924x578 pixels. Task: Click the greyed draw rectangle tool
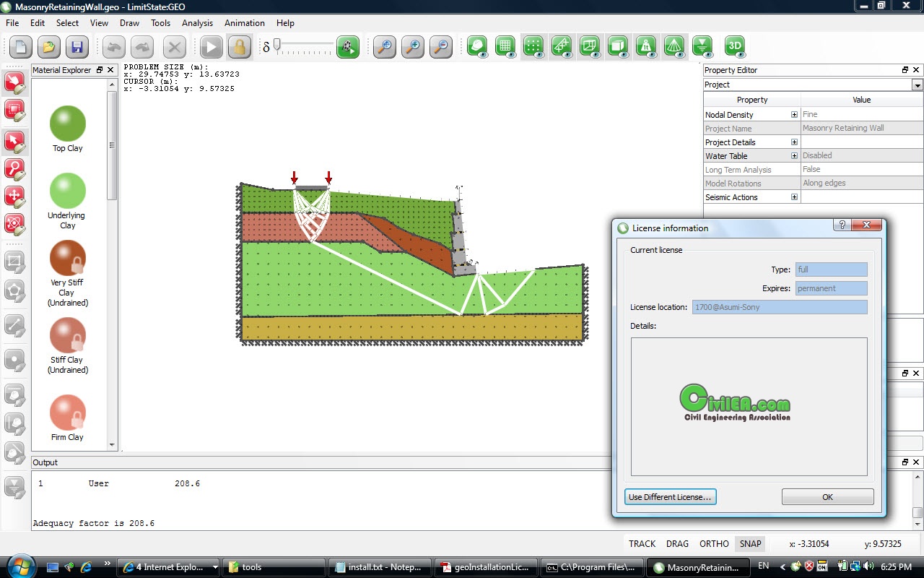[x=15, y=262]
